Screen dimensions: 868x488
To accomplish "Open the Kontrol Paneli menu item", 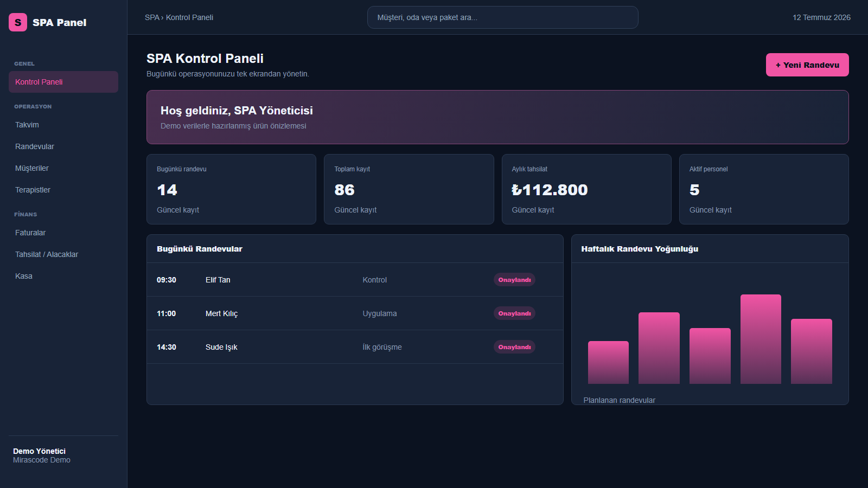I will [x=63, y=82].
